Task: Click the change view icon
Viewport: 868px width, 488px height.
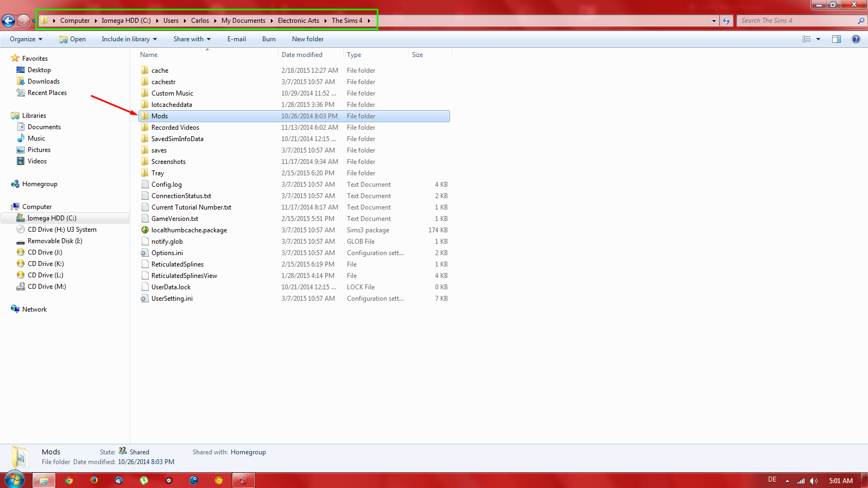Action: (807, 39)
